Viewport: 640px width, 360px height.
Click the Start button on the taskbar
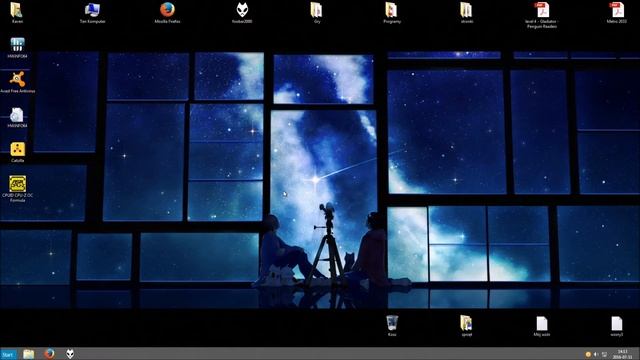coord(8,354)
